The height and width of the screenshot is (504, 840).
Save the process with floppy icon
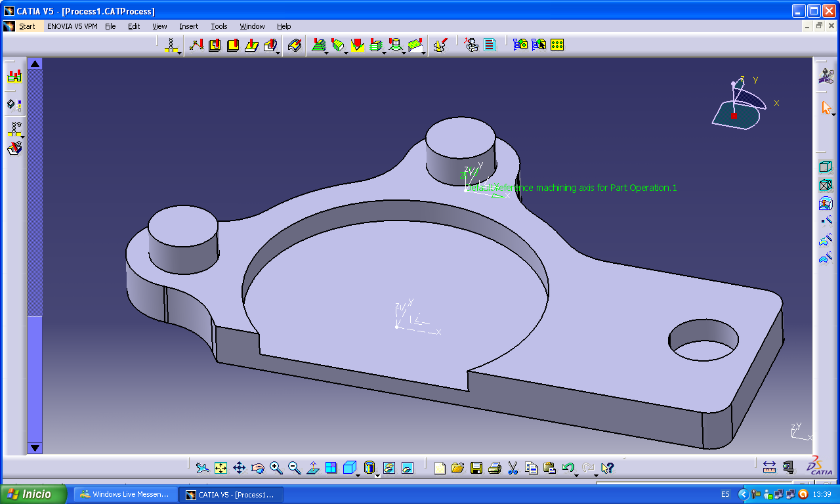point(476,468)
